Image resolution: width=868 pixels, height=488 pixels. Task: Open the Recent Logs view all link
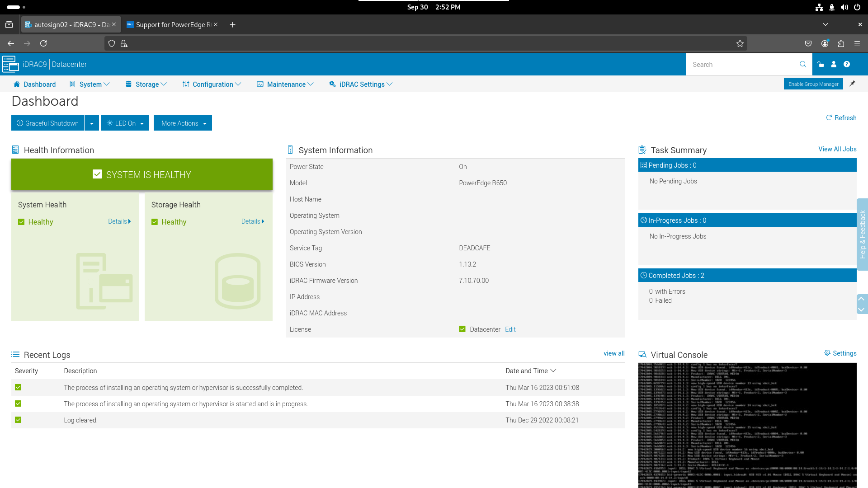pos(614,353)
